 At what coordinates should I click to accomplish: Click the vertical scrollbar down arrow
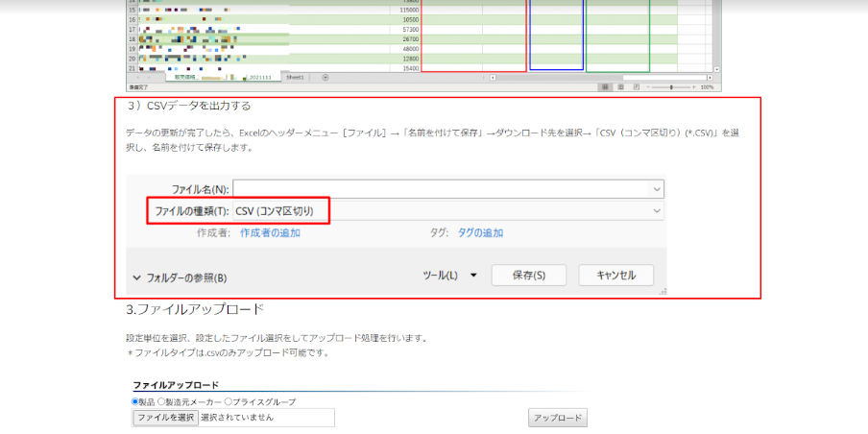point(716,70)
